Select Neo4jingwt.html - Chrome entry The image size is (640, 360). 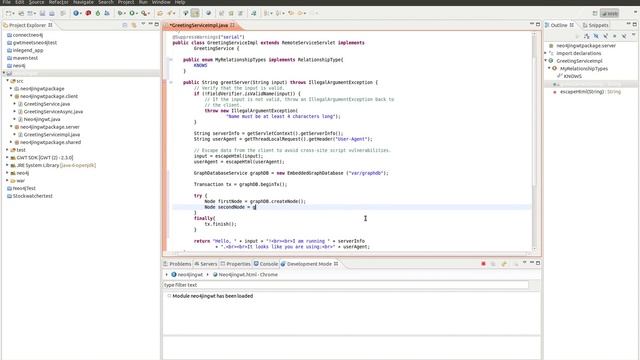[x=245, y=275]
